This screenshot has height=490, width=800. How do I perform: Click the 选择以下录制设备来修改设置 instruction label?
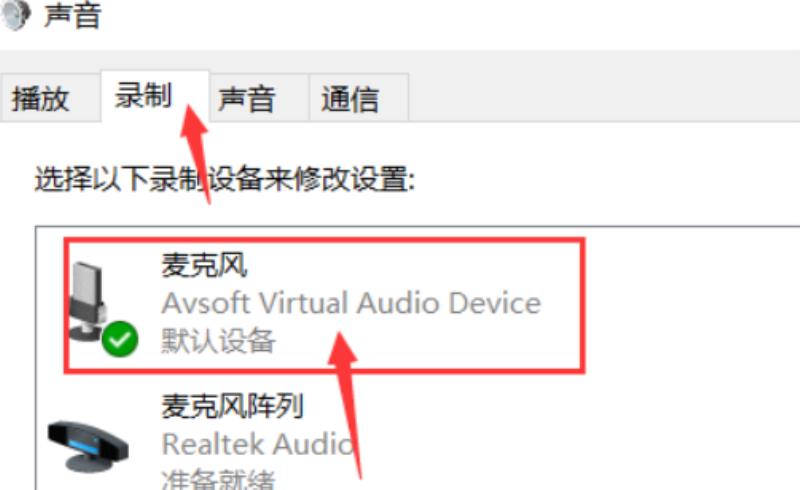coord(224,179)
